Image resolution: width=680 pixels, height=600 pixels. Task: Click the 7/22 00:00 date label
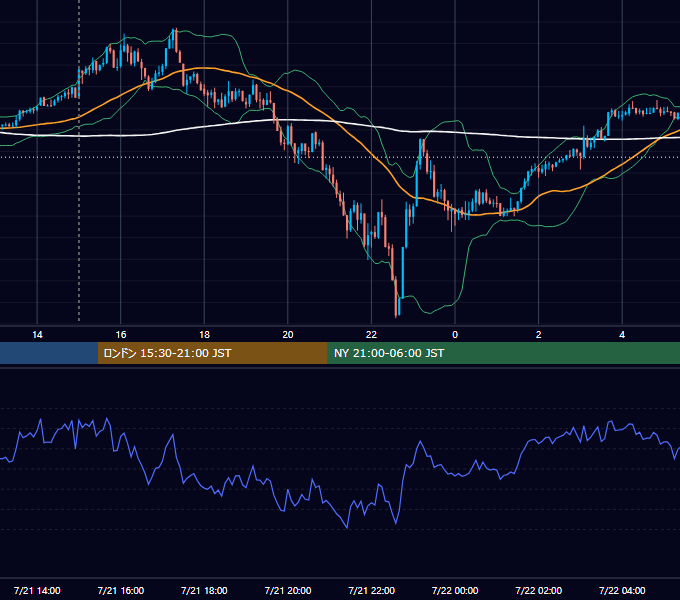click(x=455, y=590)
